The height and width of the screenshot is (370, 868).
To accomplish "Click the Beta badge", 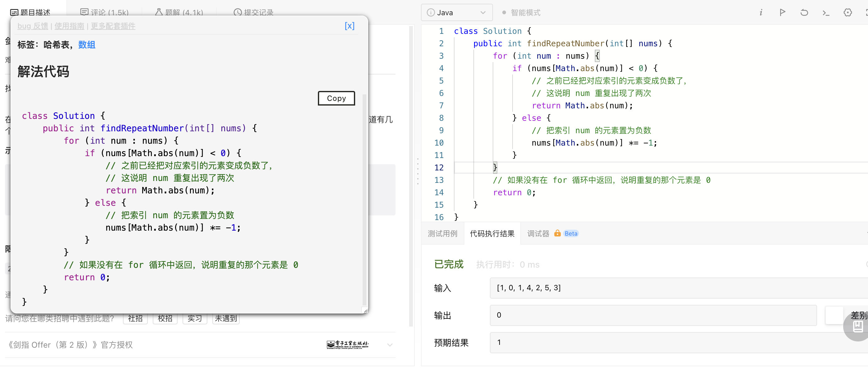I will click(571, 233).
